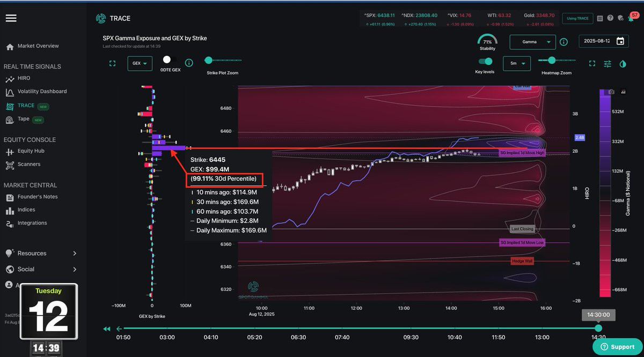Expand the Social section

click(x=41, y=269)
